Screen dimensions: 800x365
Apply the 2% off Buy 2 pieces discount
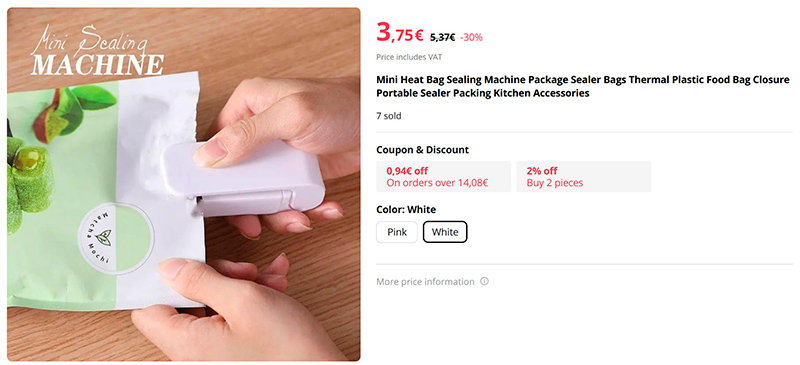[x=584, y=177]
